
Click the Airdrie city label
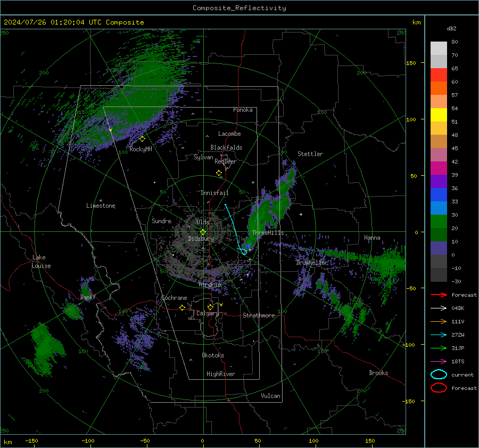point(210,284)
